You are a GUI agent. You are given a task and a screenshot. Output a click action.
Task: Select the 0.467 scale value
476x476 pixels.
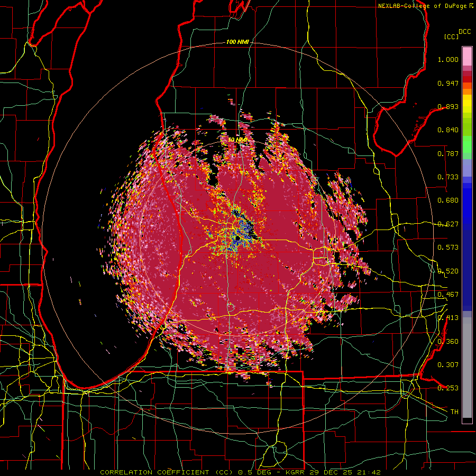(448, 295)
